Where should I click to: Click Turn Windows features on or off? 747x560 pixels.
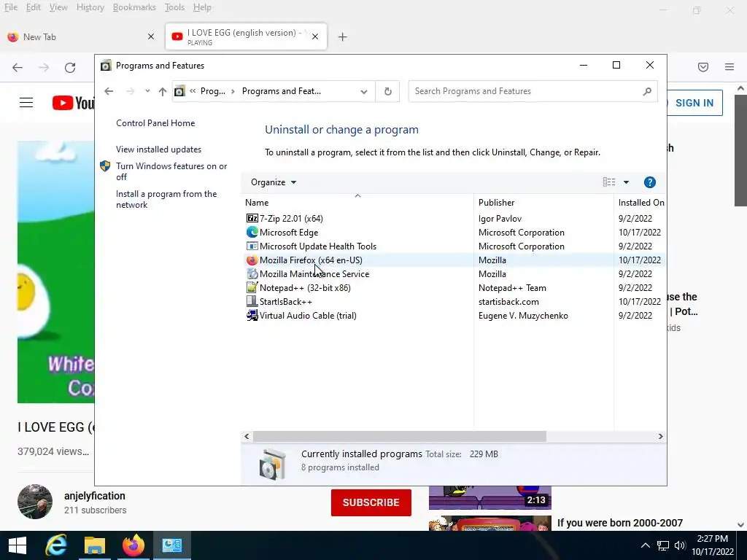click(x=171, y=171)
